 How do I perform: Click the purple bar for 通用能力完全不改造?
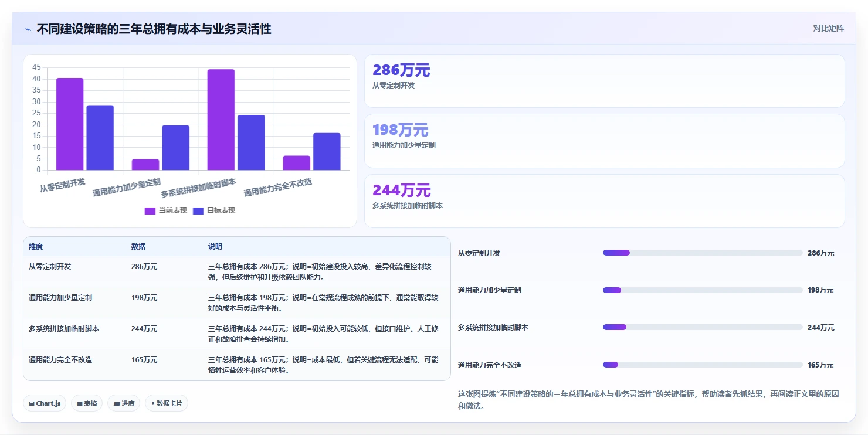pos(297,163)
